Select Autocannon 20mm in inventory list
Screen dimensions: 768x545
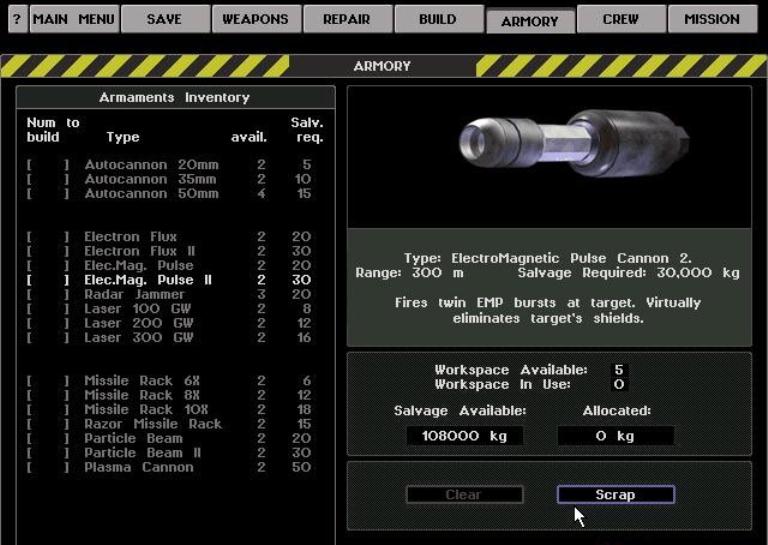[x=150, y=165]
